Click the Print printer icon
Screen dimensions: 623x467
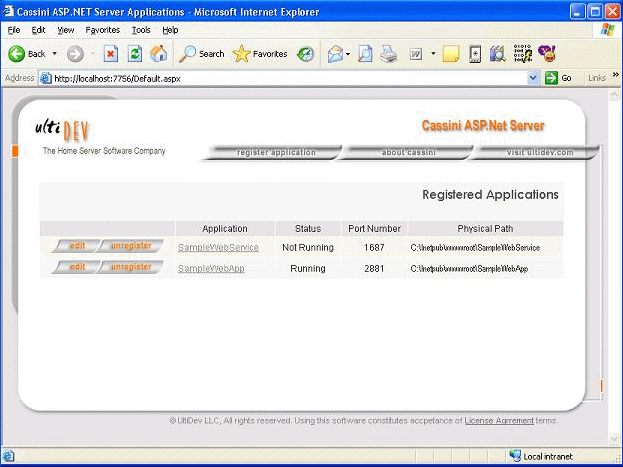coord(388,54)
